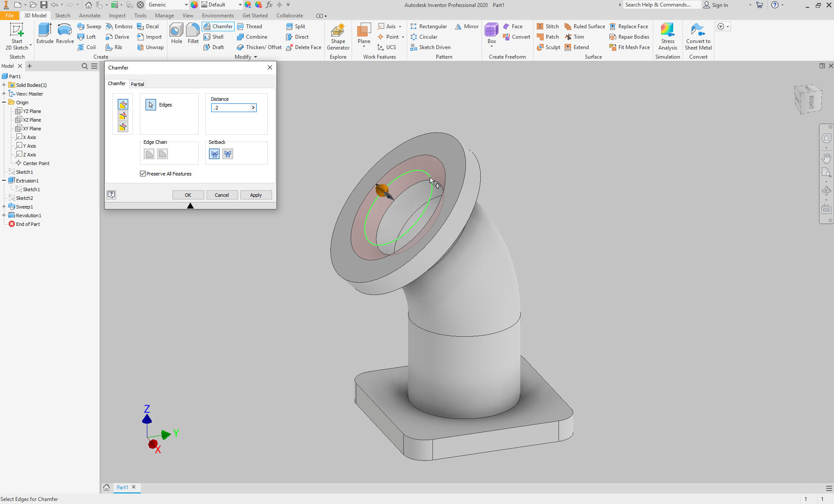Click the Apply button
This screenshot has width=834, height=504.
click(256, 195)
